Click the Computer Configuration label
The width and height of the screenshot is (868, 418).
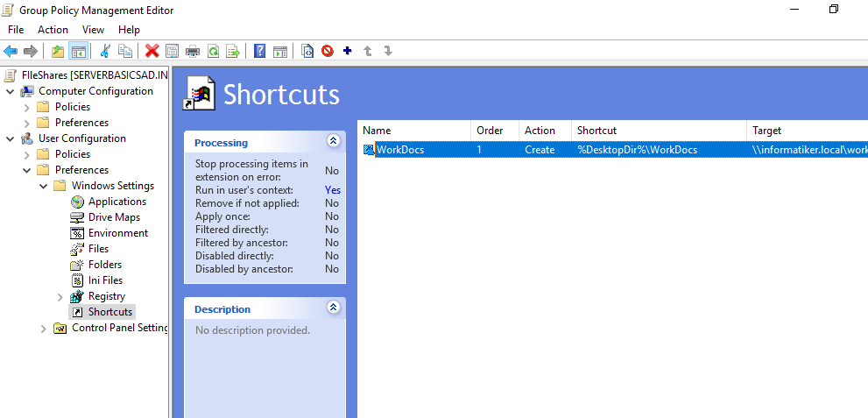tap(95, 91)
